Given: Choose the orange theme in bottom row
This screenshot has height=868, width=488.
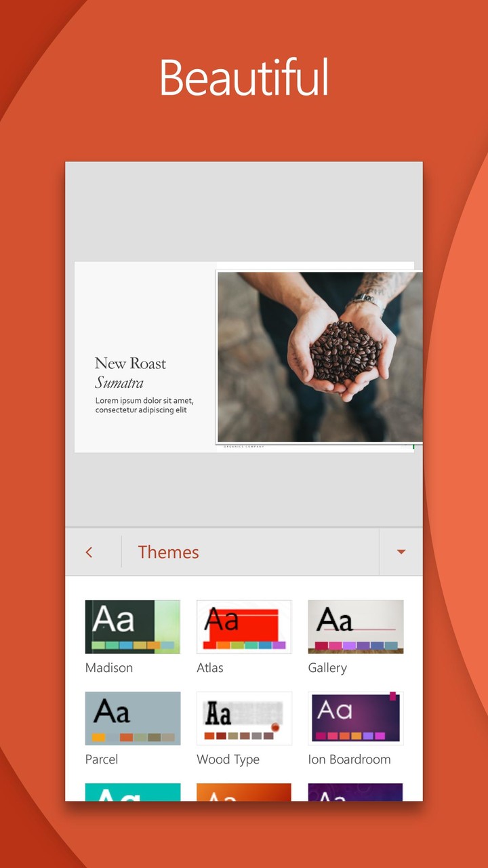Looking at the screenshot, I should [x=244, y=792].
